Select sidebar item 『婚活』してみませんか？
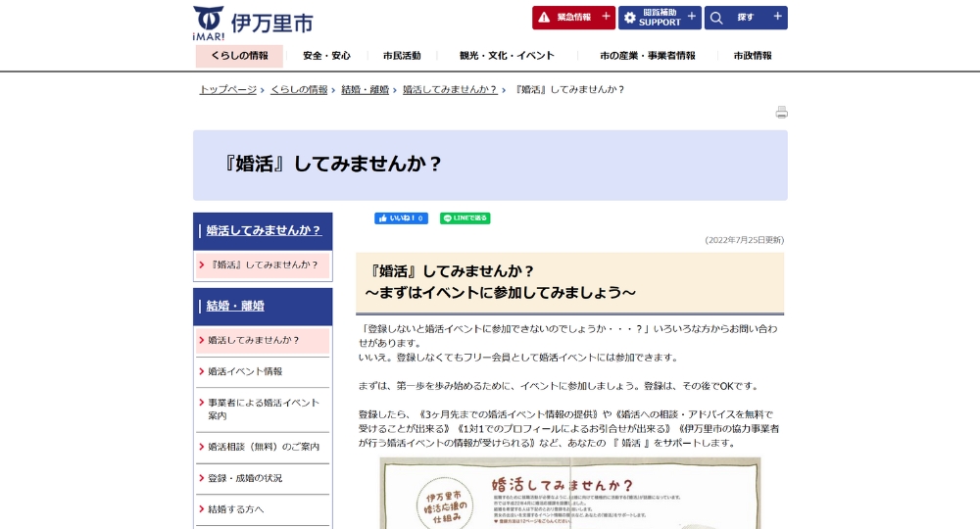Viewport: 980px width, 529px height. click(263, 264)
